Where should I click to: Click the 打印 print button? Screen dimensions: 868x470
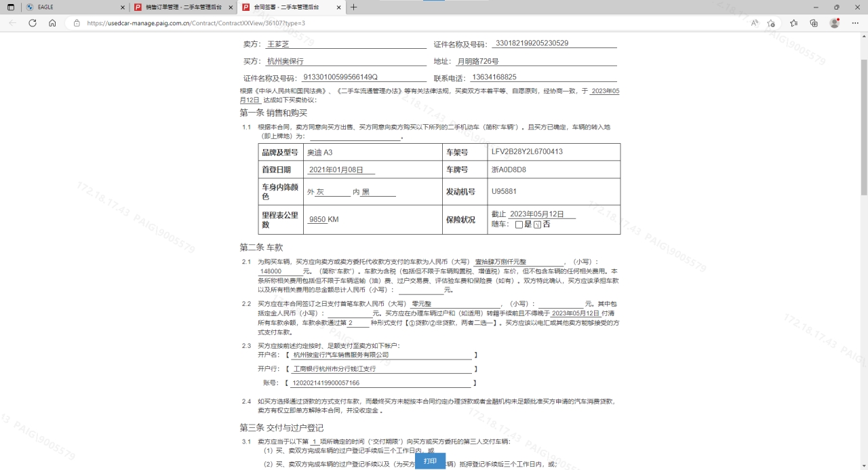click(430, 461)
